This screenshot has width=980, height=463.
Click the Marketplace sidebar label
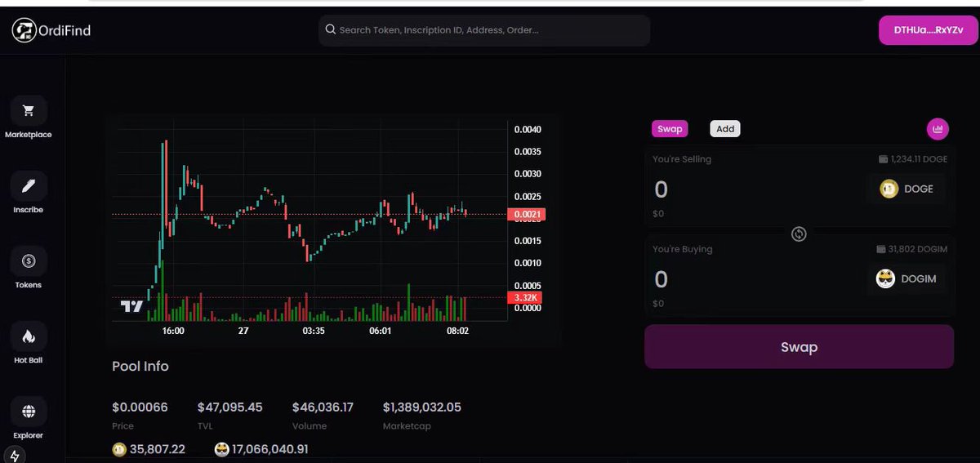29,135
